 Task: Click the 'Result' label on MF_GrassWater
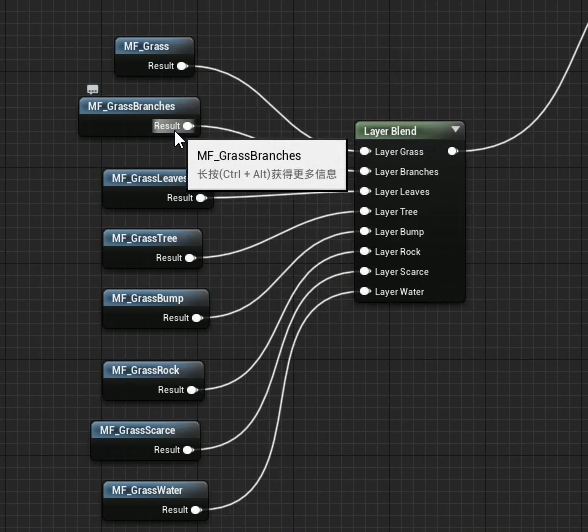tap(175, 510)
